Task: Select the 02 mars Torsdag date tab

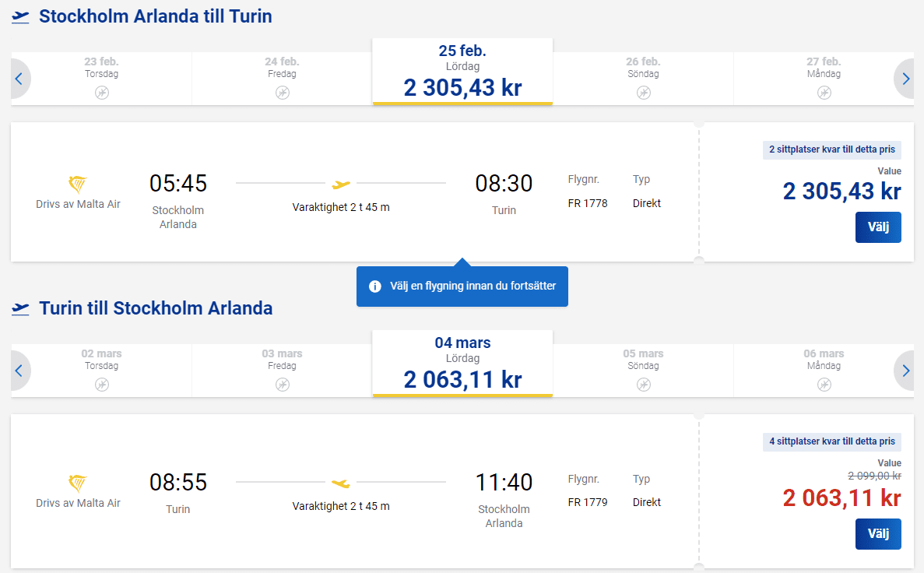Action: [102, 370]
